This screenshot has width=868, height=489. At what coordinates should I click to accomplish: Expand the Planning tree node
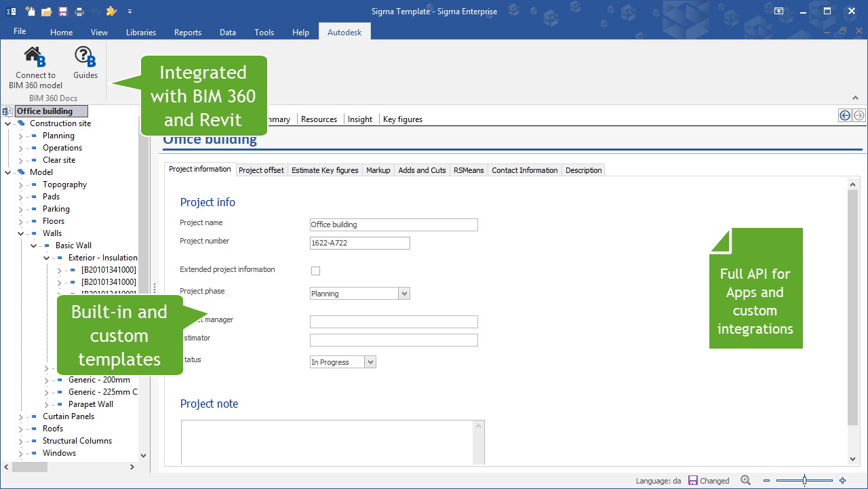coord(20,136)
